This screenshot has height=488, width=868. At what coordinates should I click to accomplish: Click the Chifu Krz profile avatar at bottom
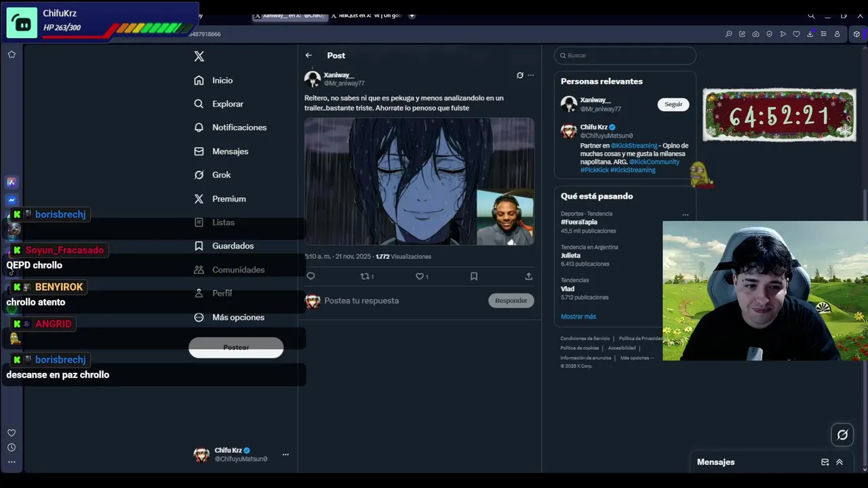pos(201,455)
